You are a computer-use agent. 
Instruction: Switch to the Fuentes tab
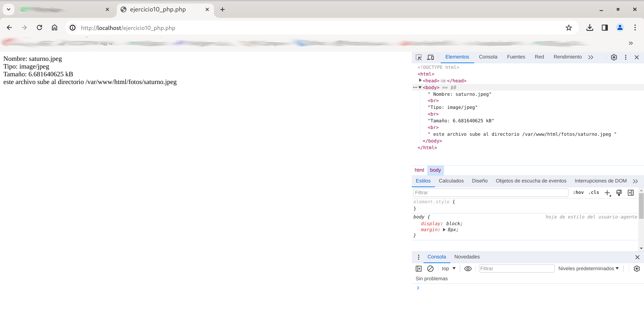click(x=516, y=57)
